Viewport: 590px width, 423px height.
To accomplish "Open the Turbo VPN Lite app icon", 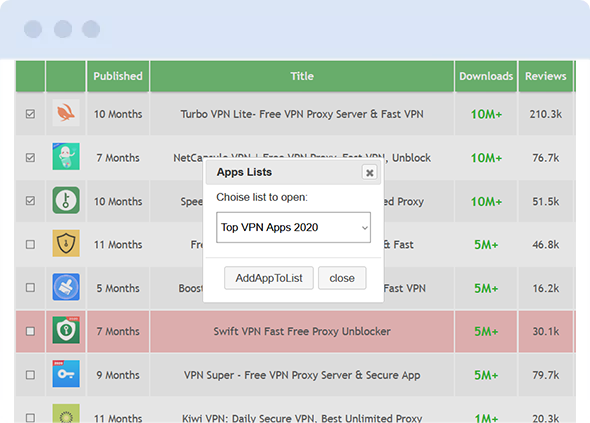I will point(66,113).
